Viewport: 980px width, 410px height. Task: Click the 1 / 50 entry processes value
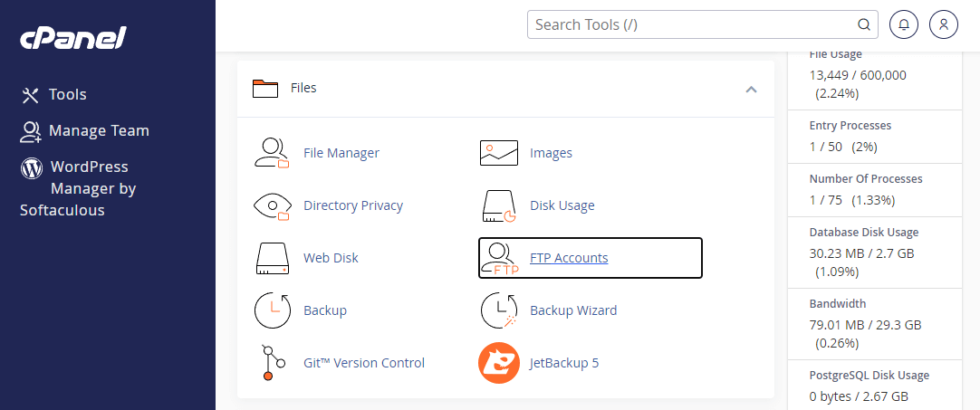pos(825,148)
